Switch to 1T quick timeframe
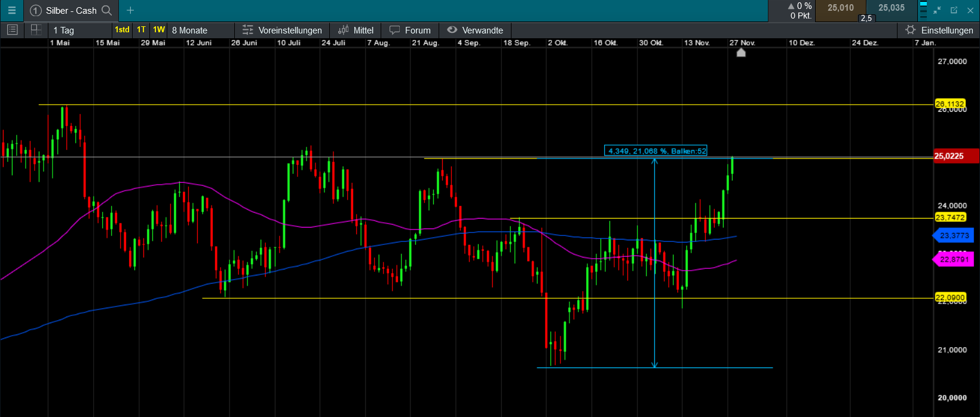Image resolution: width=980 pixels, height=417 pixels. pyautogui.click(x=141, y=30)
